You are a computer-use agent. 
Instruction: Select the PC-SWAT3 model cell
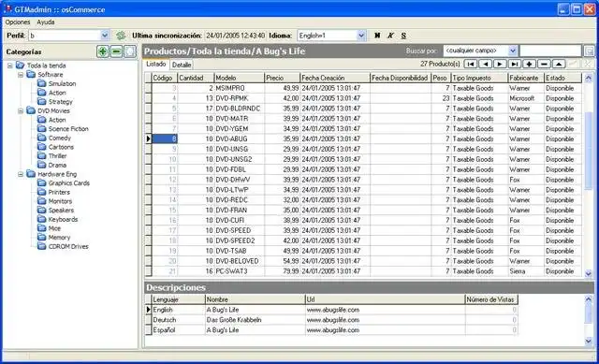(240, 271)
